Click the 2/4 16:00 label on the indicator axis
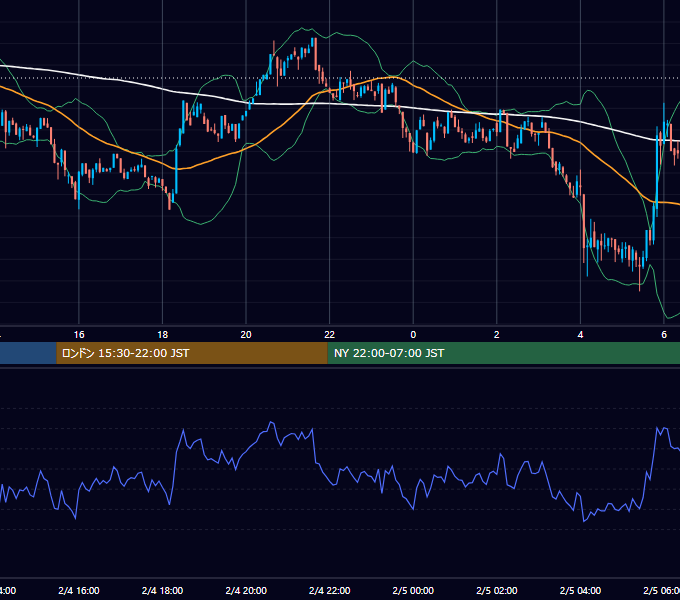 pyautogui.click(x=79, y=590)
